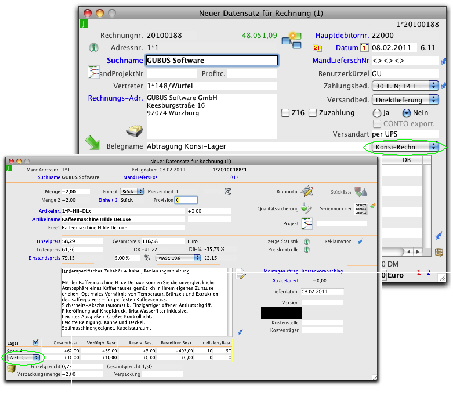Click the orange table icon below the list pin

[x=439, y=252]
